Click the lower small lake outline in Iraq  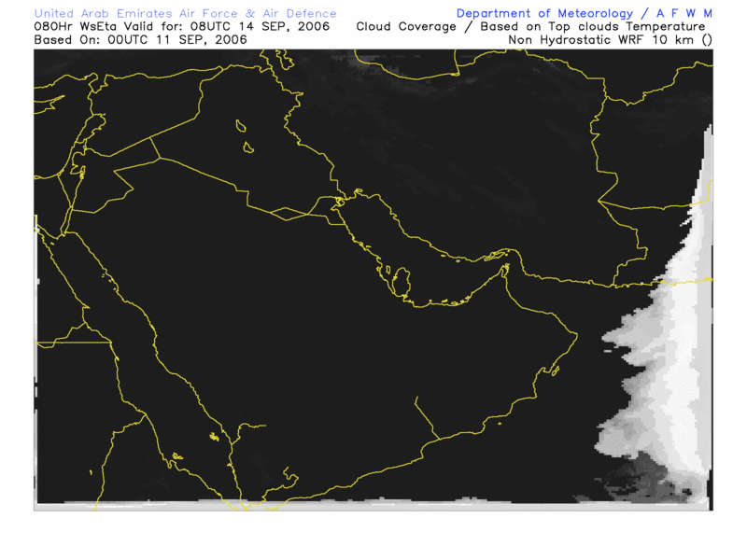[249, 147]
